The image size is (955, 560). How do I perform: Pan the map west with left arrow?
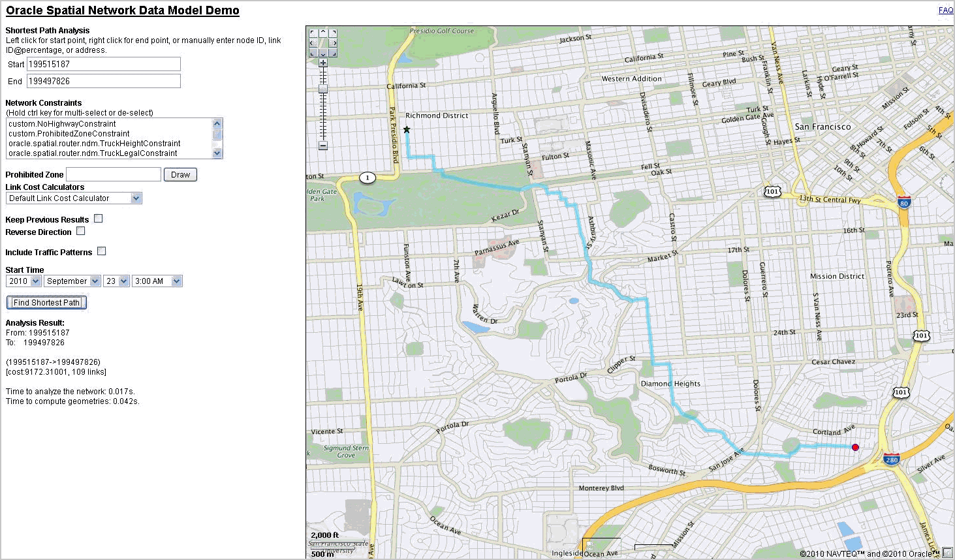(x=313, y=42)
